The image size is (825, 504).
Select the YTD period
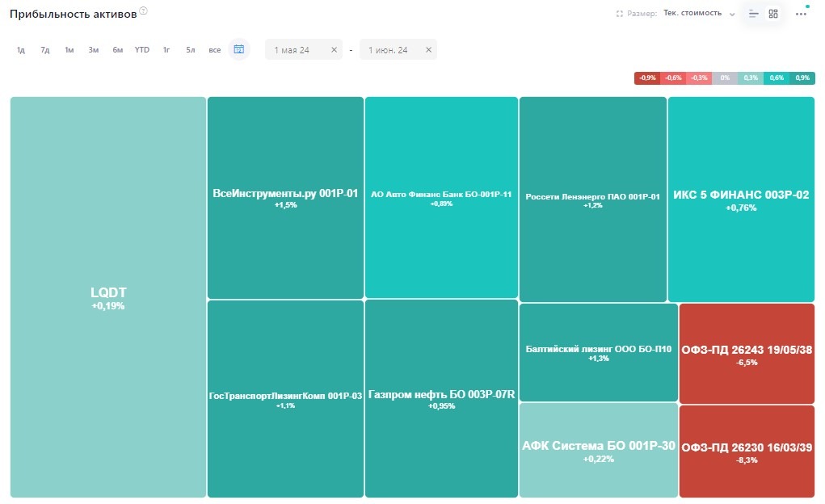click(x=142, y=50)
